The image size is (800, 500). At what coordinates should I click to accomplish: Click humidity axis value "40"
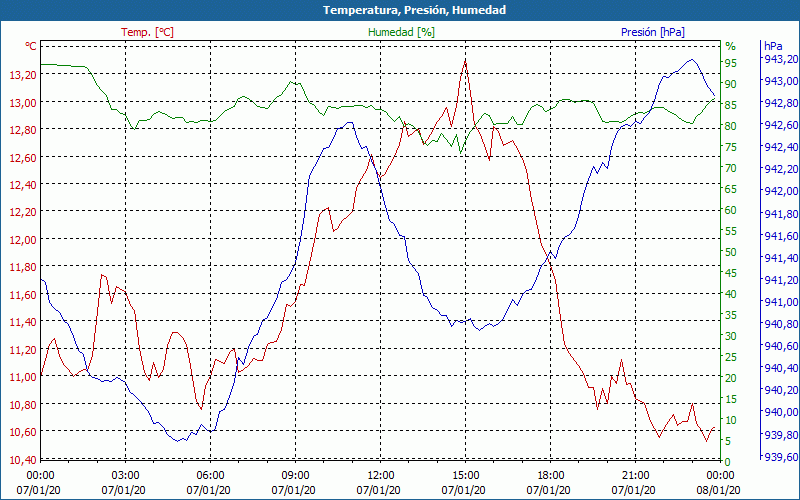(x=731, y=294)
